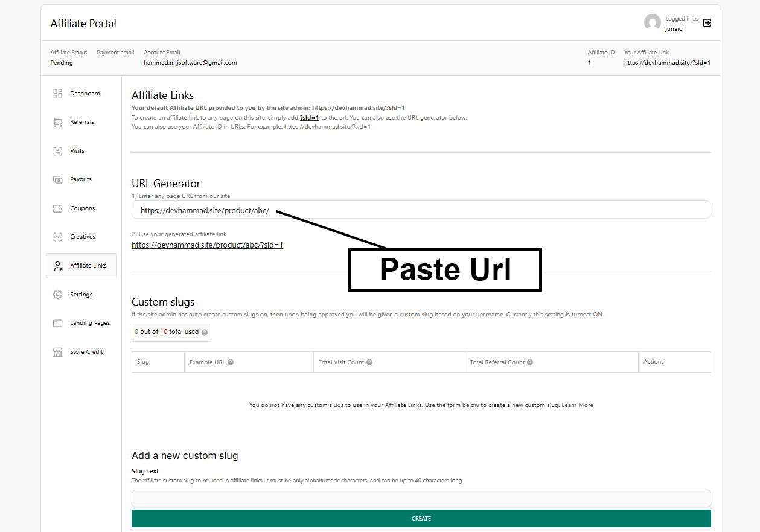
Task: Click the Visits icon in sidebar
Action: click(58, 151)
